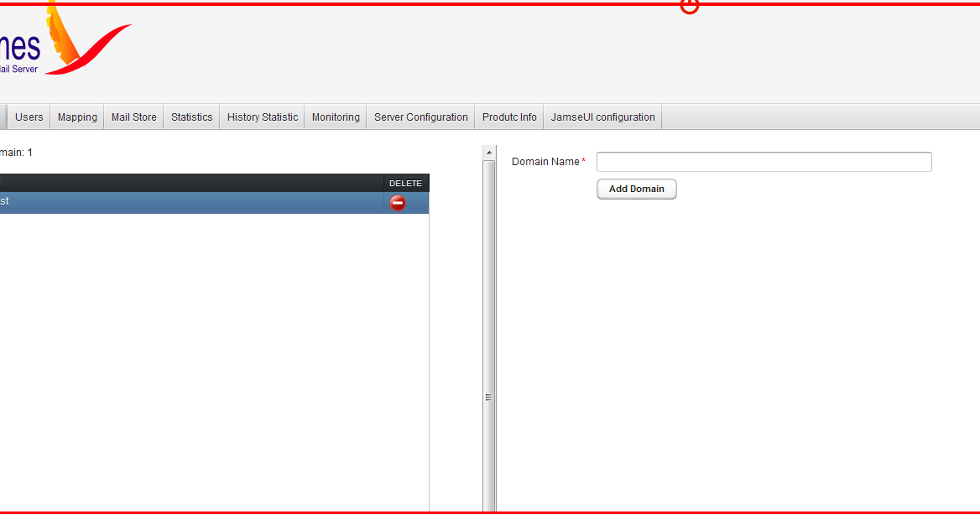Delete the listed domain using red delete icon
The height and width of the screenshot is (514, 980).
(x=397, y=202)
